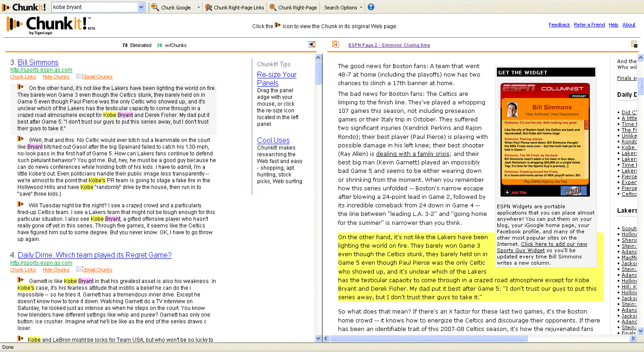644x352 pixels.
Task: Open chunk icon beside "Garnett is like Kobe" paragraph
Action: (x=21, y=280)
